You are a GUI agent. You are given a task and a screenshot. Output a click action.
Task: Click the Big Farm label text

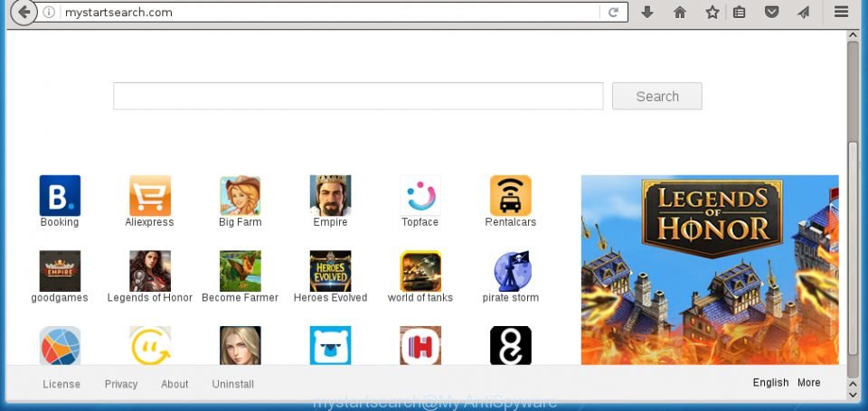coord(241,222)
